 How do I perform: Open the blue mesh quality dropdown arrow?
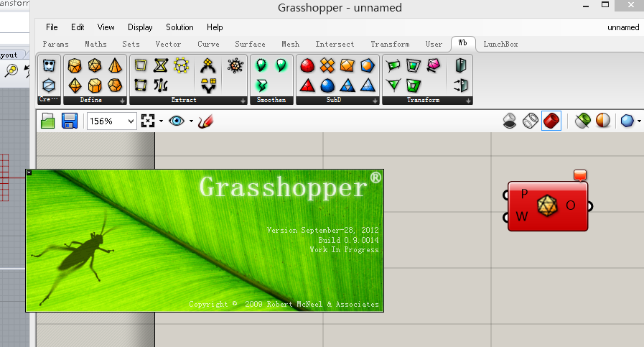point(639,121)
